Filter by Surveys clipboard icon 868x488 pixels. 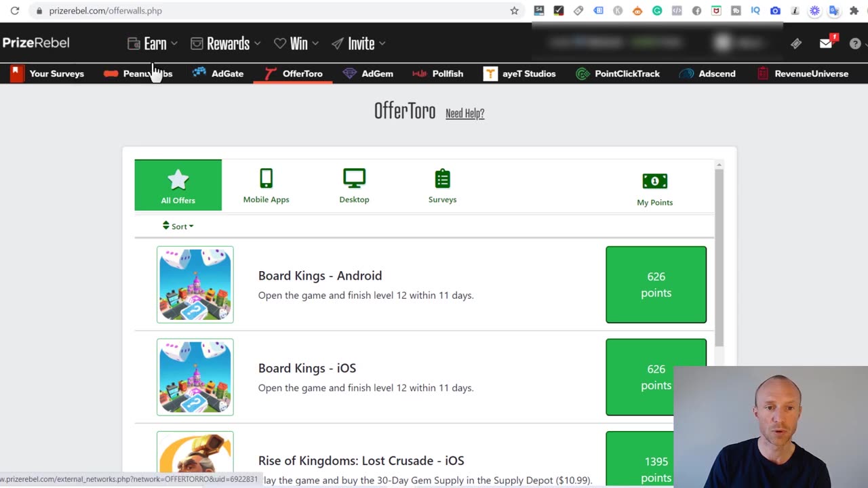coord(442,186)
